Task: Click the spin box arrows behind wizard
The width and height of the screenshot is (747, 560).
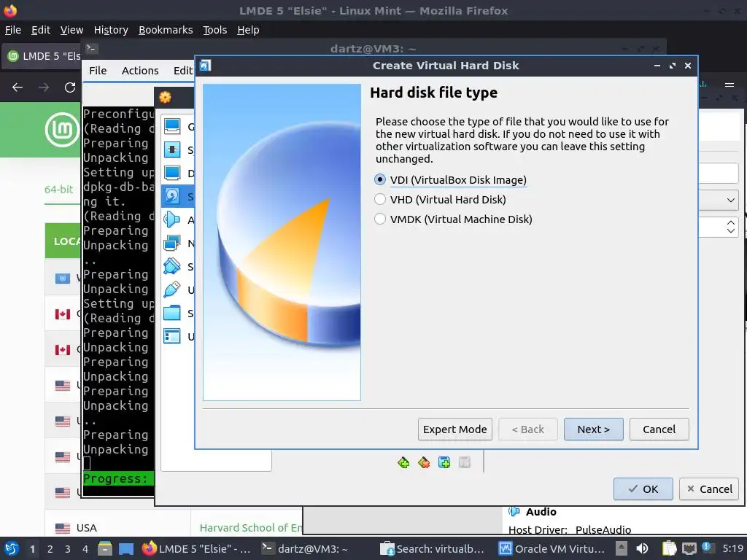Action: coord(731,227)
